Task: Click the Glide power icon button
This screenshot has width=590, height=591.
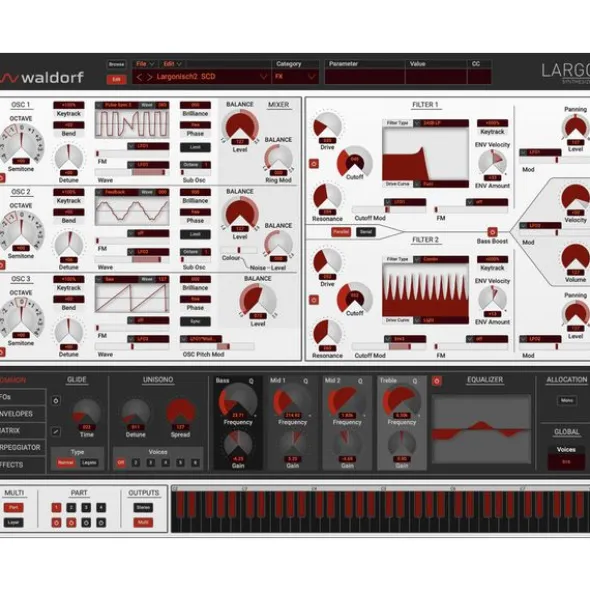Action: point(56,401)
